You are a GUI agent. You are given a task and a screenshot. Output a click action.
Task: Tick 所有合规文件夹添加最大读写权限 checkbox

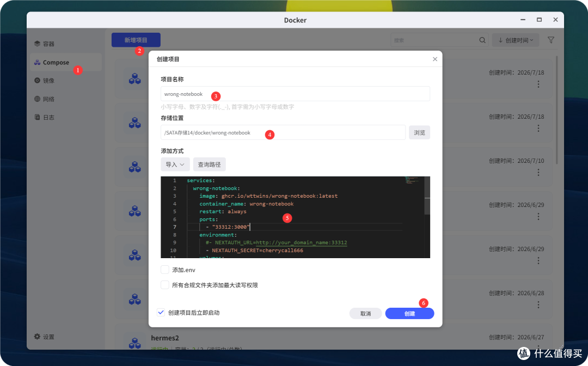tap(165, 285)
